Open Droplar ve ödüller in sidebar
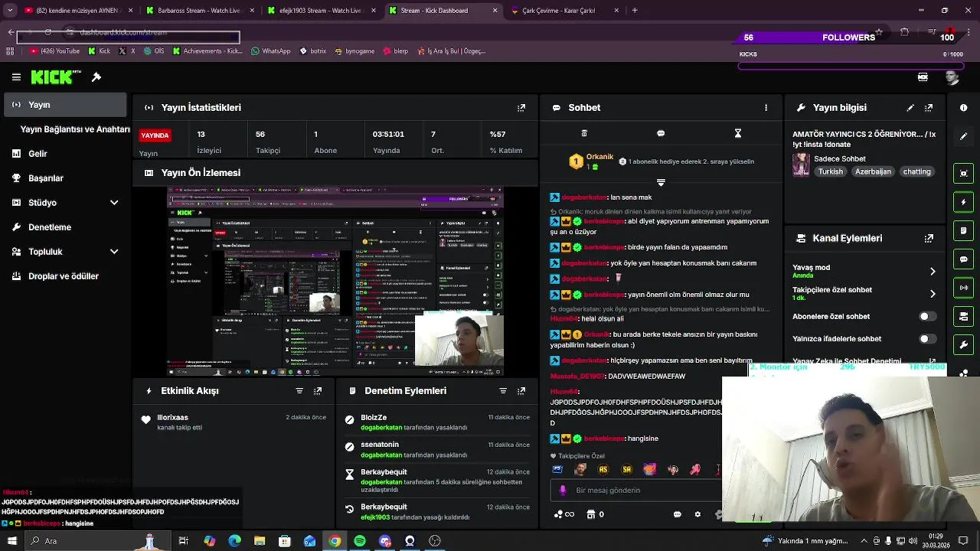This screenshot has width=980, height=551. (x=65, y=276)
